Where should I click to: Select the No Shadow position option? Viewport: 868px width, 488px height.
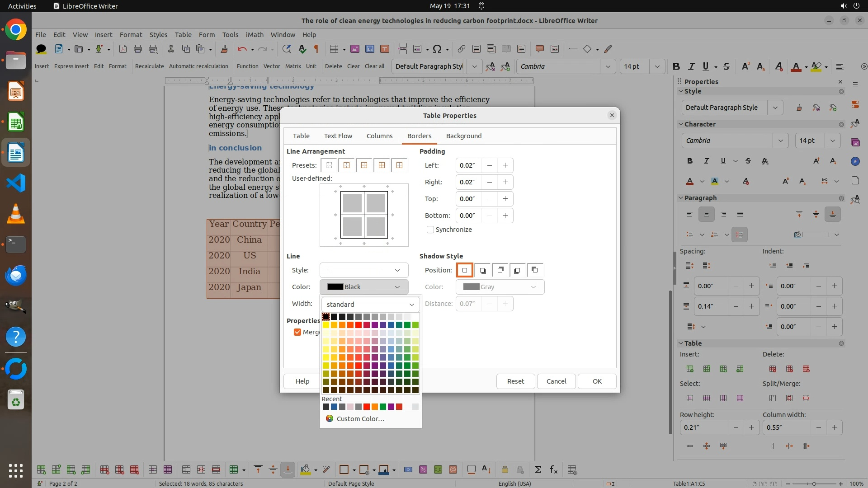pos(464,270)
